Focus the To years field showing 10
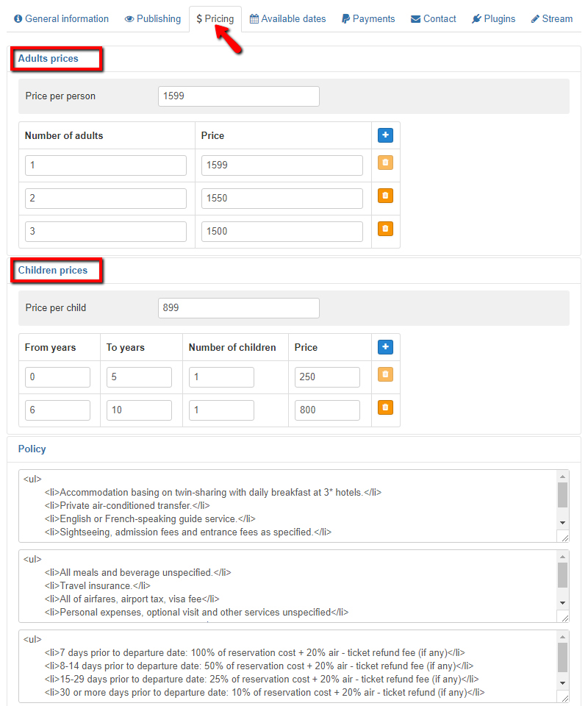 (139, 410)
